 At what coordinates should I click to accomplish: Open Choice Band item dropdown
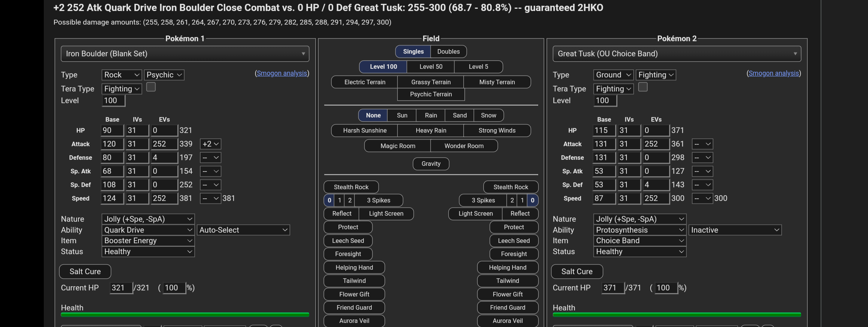pos(640,241)
